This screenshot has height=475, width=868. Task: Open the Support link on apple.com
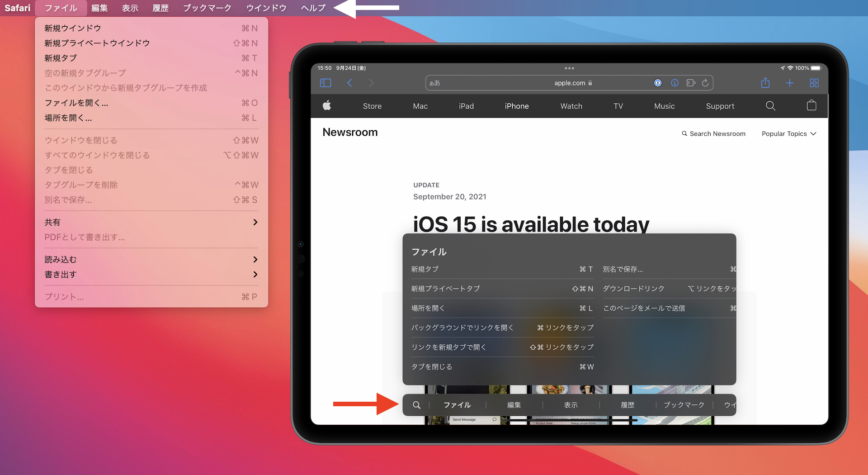[720, 106]
